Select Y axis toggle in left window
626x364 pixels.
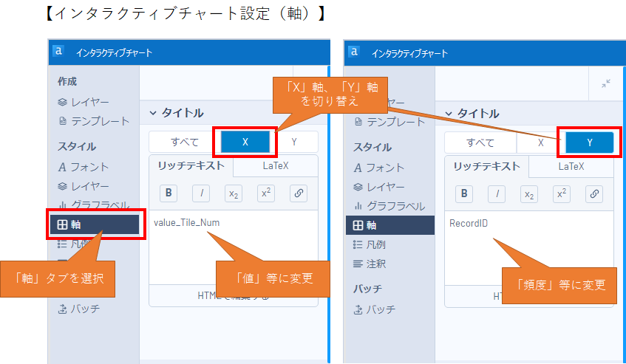pos(294,142)
